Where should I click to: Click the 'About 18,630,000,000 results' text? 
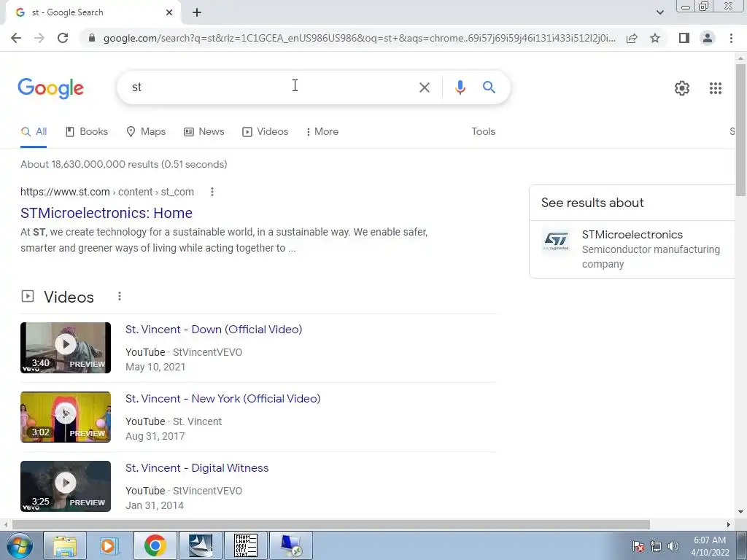[124, 164]
